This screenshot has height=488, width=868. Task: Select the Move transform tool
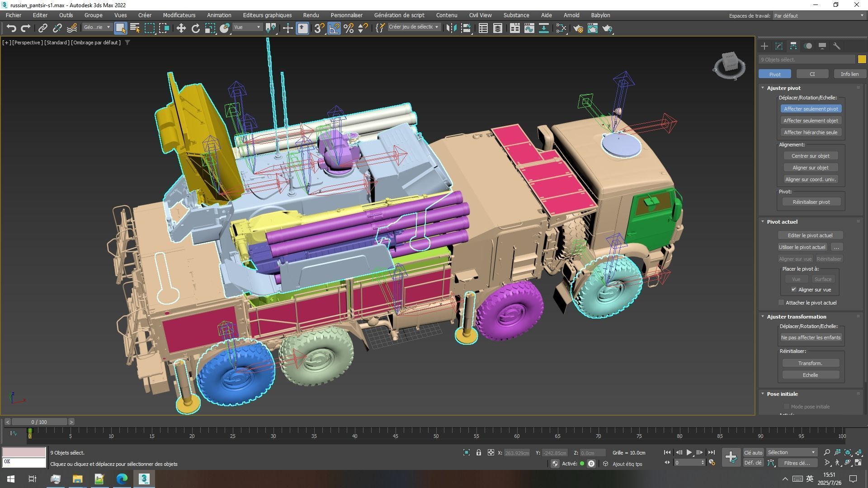tap(181, 28)
